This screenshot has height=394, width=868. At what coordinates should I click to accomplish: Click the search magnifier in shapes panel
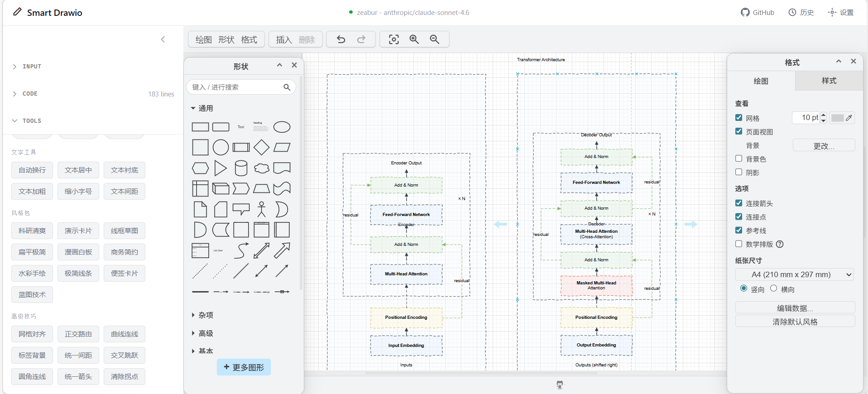pos(287,87)
